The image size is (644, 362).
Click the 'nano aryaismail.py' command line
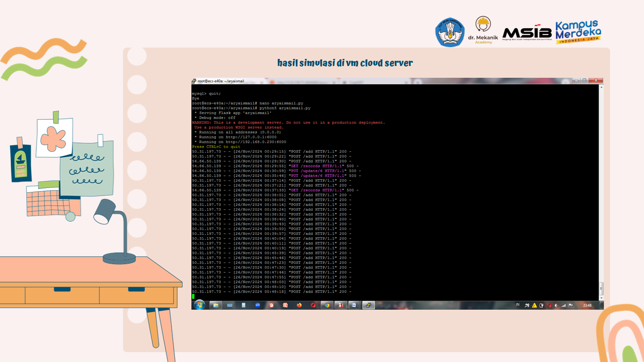[x=248, y=103]
